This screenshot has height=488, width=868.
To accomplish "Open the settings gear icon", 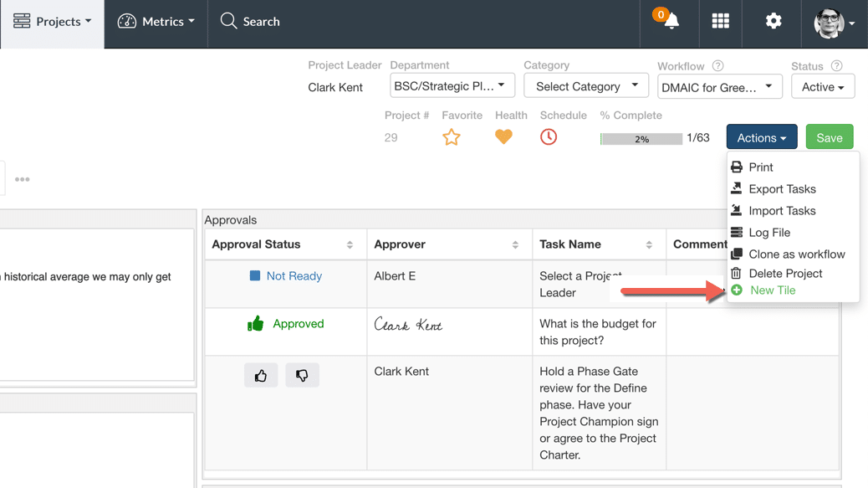I will coord(774,21).
